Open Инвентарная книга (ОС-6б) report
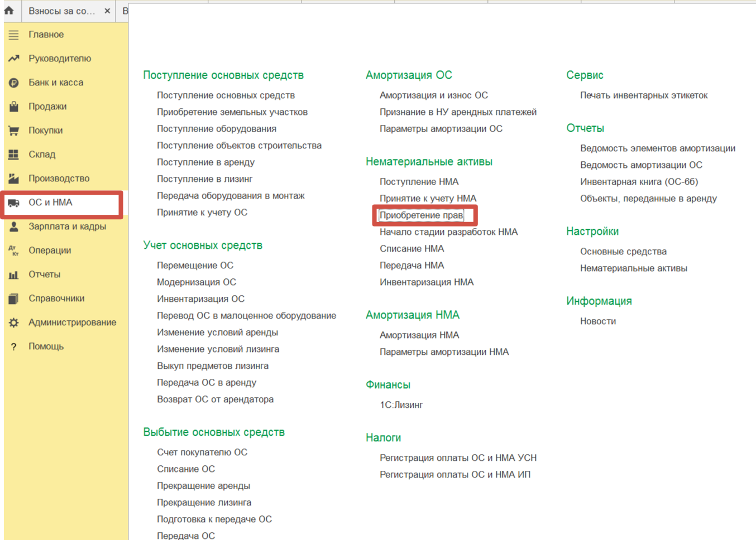This screenshot has height=540, width=756. (x=639, y=182)
